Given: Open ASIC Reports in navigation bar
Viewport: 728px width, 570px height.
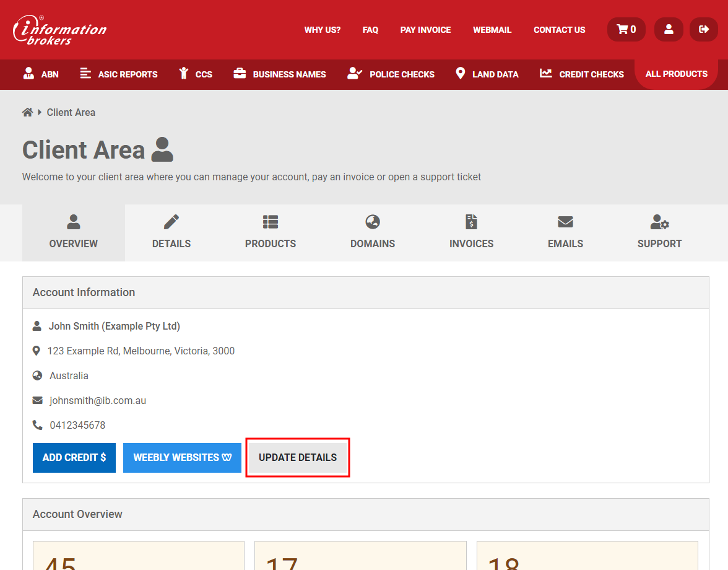Looking at the screenshot, I should click(x=119, y=74).
